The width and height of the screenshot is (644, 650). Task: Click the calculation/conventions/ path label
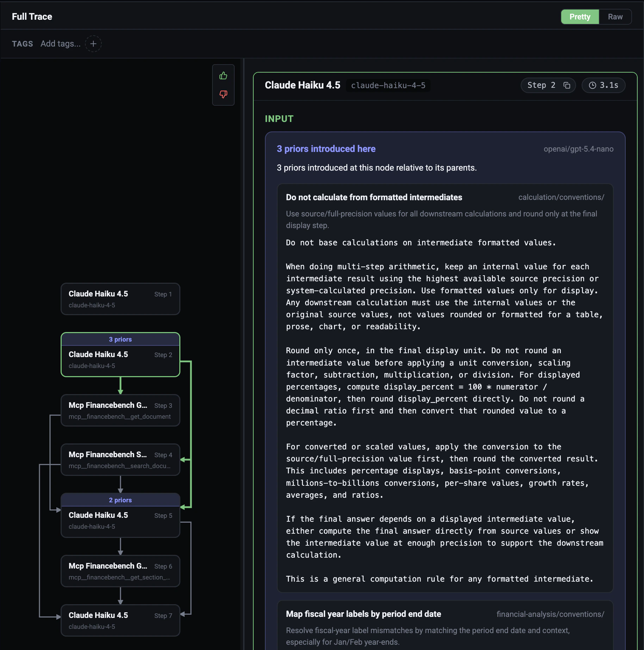[x=561, y=197]
